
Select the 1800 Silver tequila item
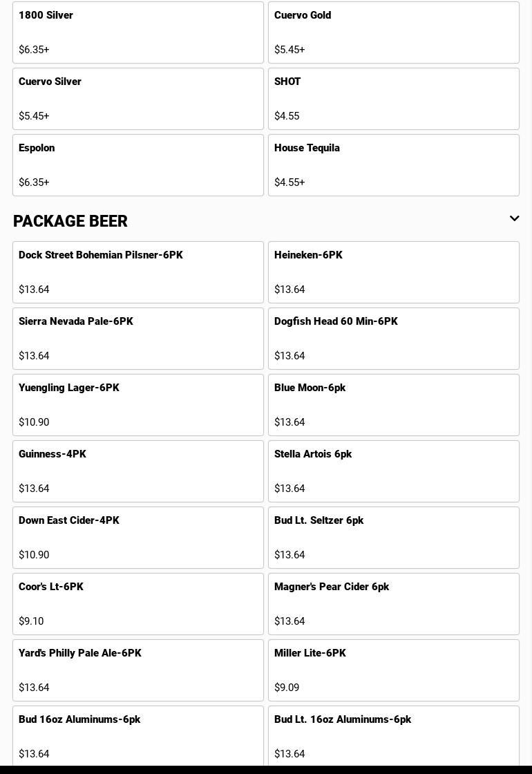pos(138,32)
